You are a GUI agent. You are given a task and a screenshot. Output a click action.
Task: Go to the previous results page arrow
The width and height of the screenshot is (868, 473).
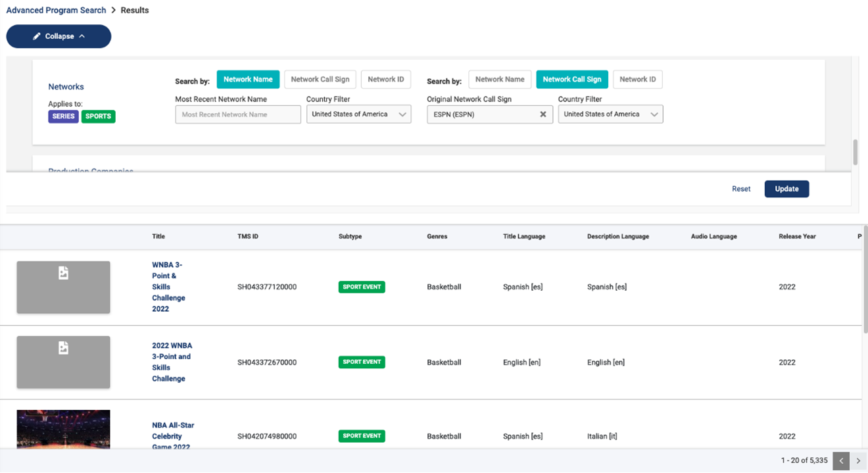841,461
